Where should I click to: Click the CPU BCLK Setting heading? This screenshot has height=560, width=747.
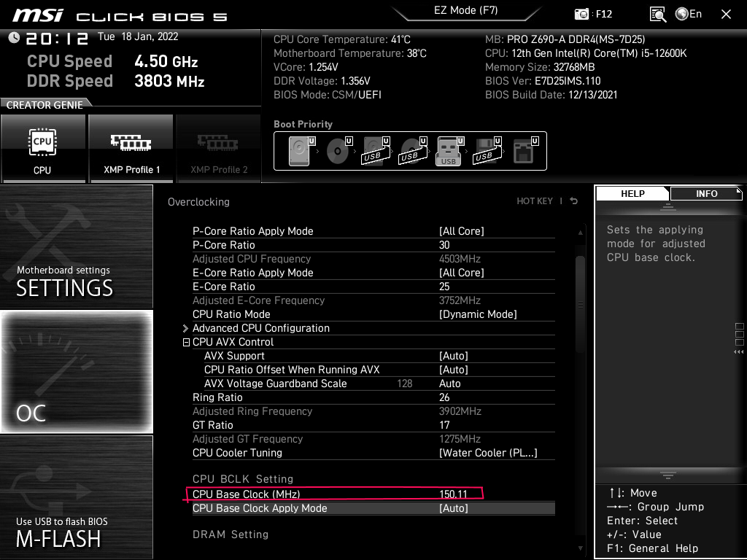click(242, 478)
